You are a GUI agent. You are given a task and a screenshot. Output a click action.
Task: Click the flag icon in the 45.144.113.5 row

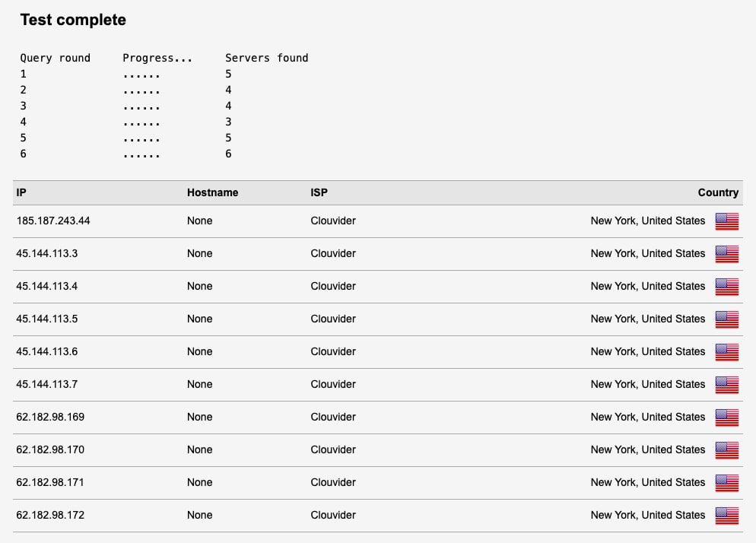pos(726,319)
